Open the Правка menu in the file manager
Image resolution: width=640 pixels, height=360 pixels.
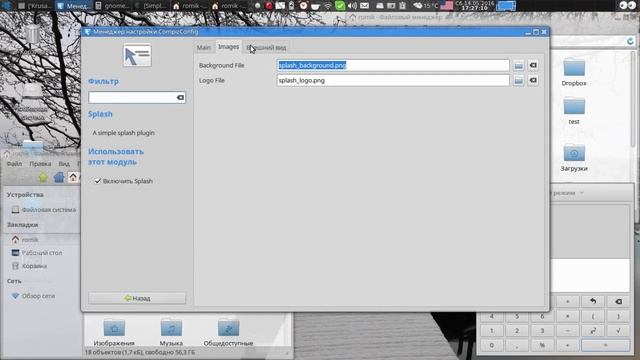[40, 164]
